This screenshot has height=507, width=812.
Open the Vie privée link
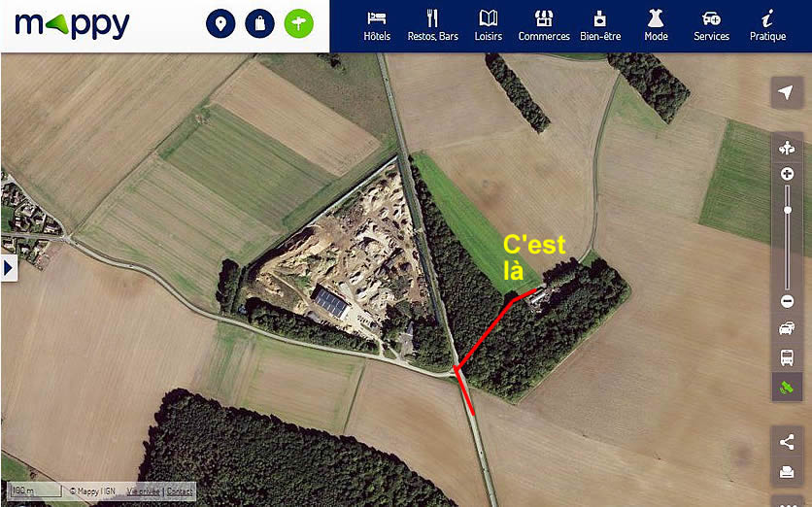(143, 491)
